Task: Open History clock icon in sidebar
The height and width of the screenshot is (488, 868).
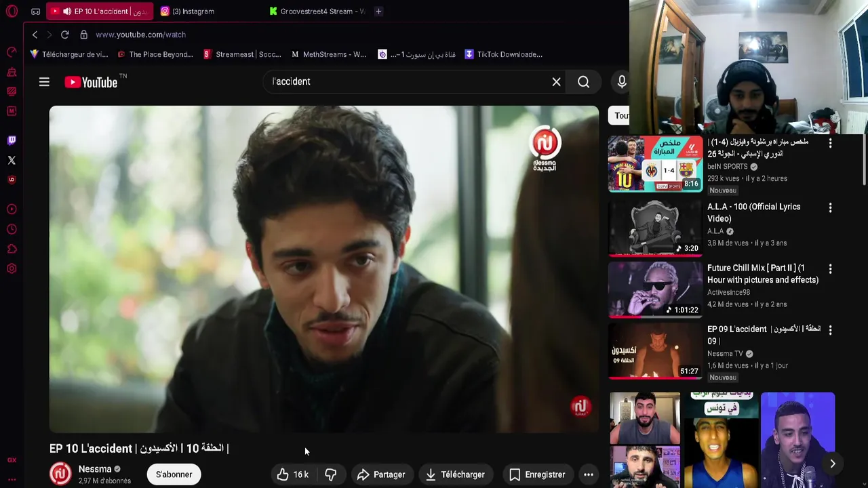Action: click(12, 229)
